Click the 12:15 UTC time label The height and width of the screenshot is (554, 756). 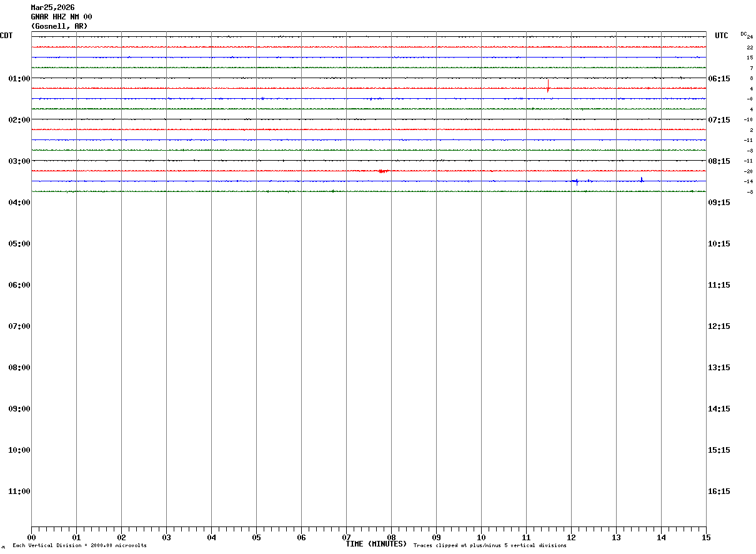click(719, 326)
